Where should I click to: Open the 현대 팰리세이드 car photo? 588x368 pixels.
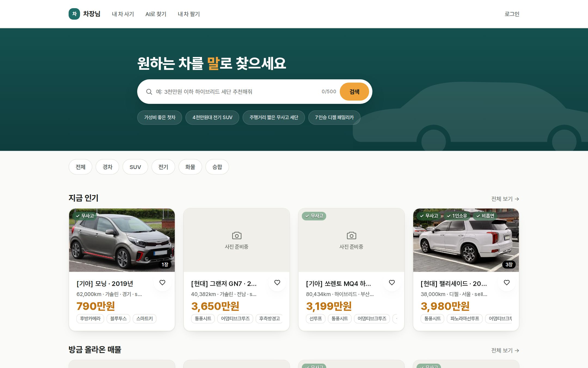coord(466,240)
